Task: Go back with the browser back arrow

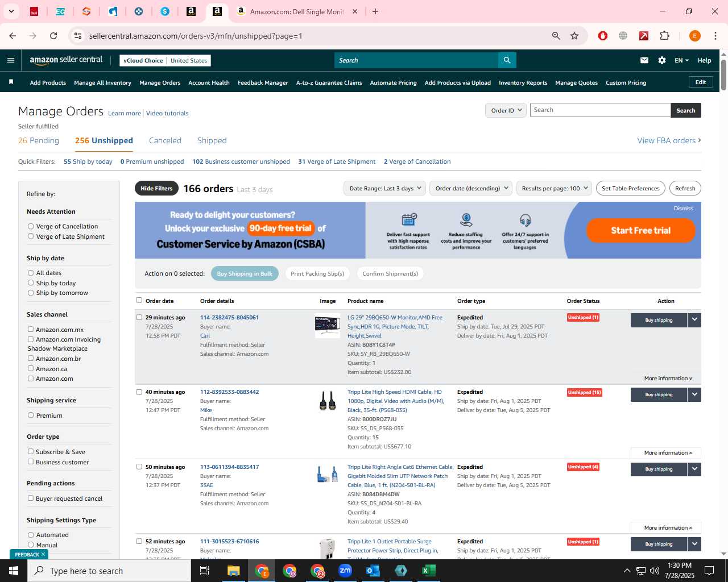Action: pyautogui.click(x=13, y=36)
